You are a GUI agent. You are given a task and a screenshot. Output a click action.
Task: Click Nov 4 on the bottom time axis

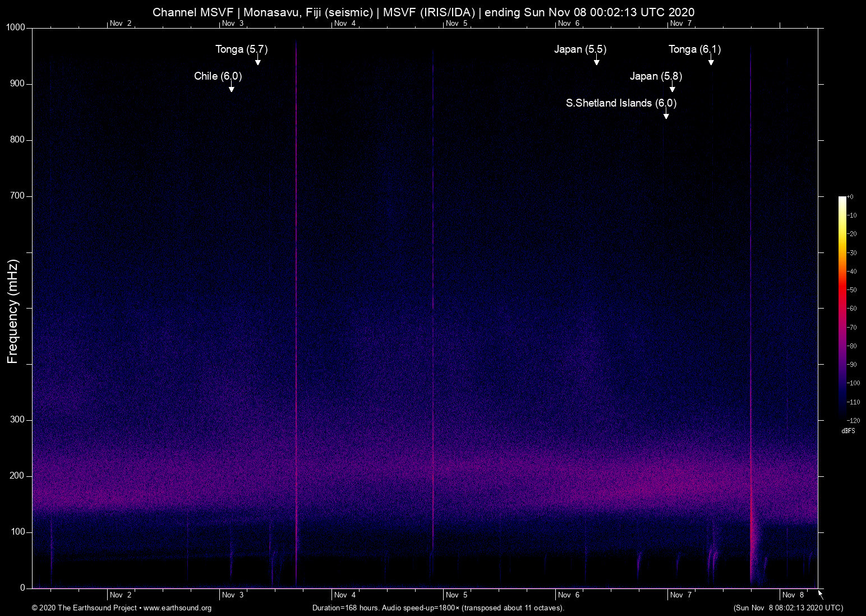coord(345,595)
